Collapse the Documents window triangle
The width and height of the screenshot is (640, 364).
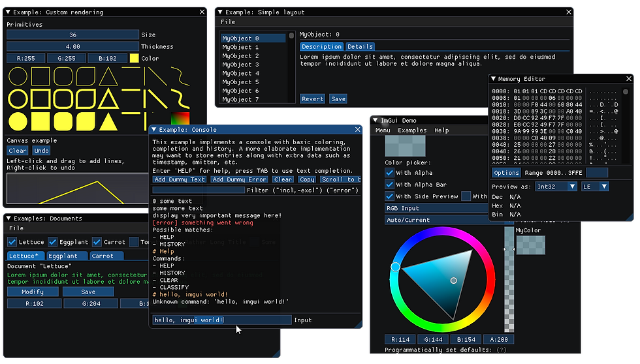click(x=8, y=219)
